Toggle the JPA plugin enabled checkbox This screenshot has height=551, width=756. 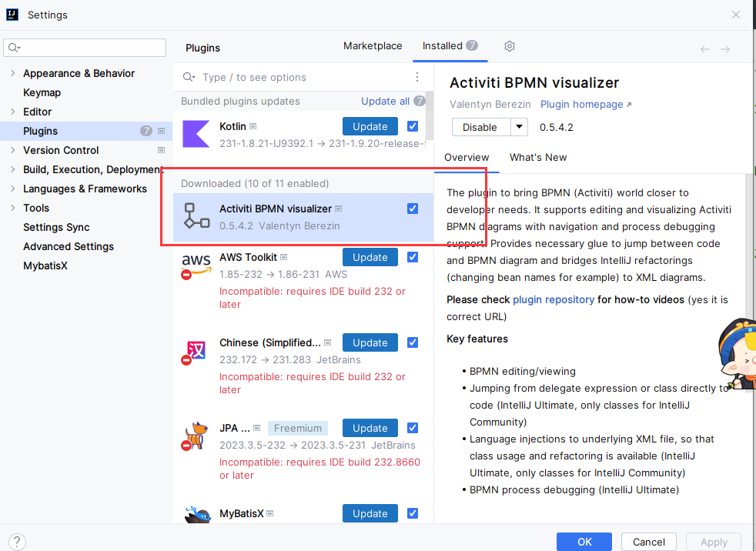click(413, 428)
